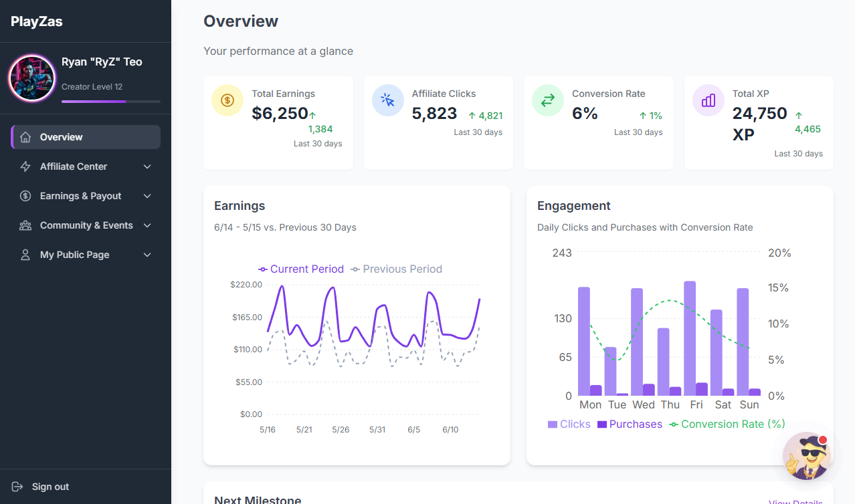Click the dollar icon beside Earnings & Payout
Screen dimensions: 855x504
(x=25, y=196)
